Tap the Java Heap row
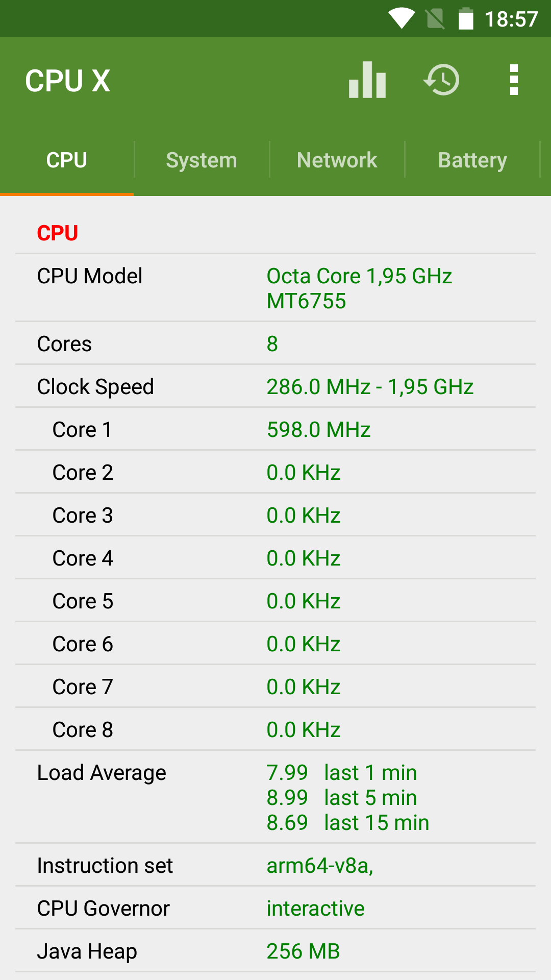Viewport: 551px width, 980px height. coord(275,951)
